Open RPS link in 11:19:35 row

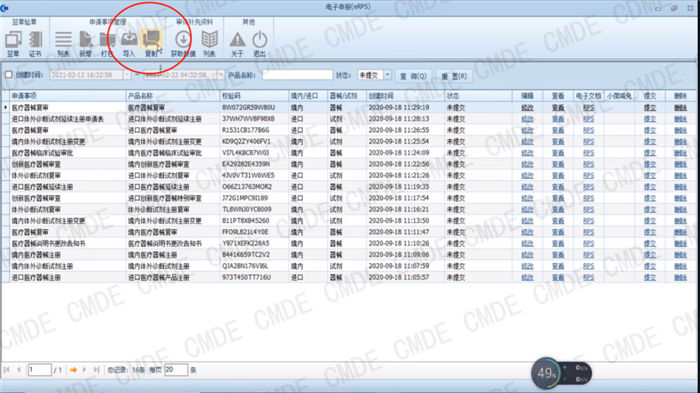[588, 187]
